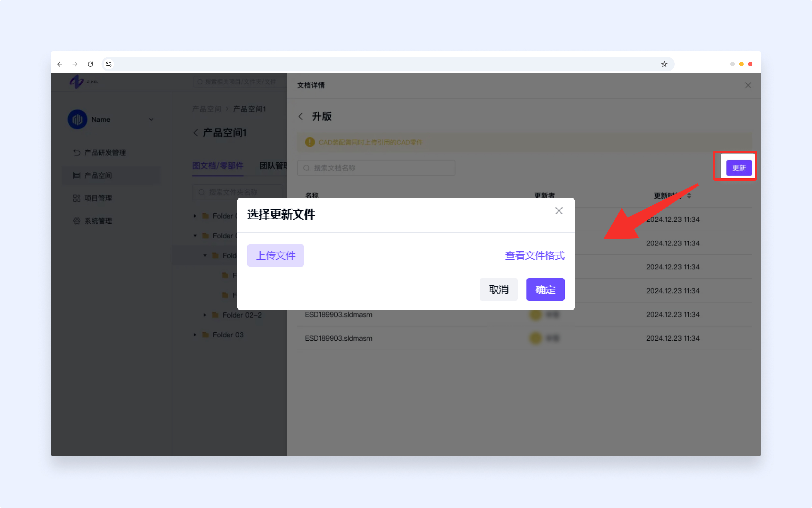Click the 文档详情 panel title
Viewport: 812px width, 508px height.
[x=311, y=85]
